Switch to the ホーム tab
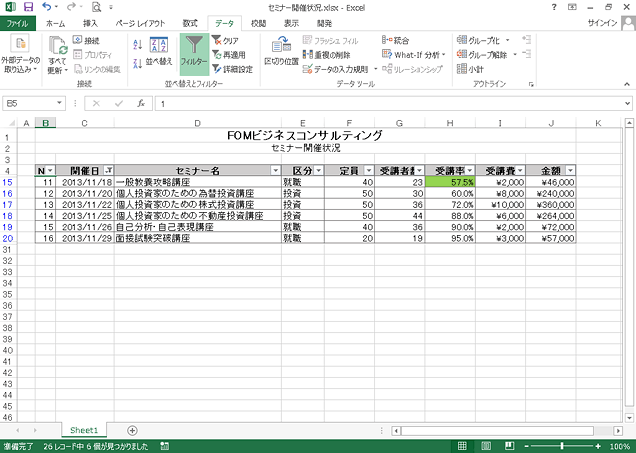 coord(55,24)
